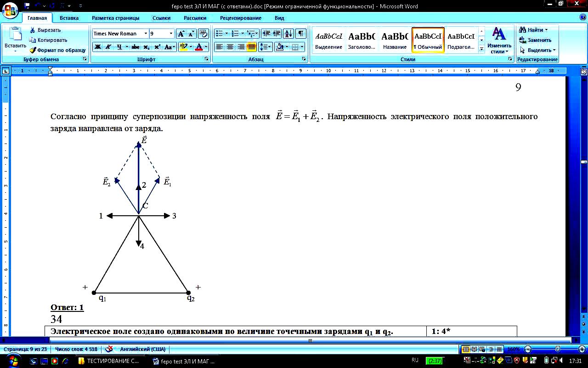Viewport: 588px width, 368px height.
Task: Switch to the Вид tab
Action: (279, 18)
